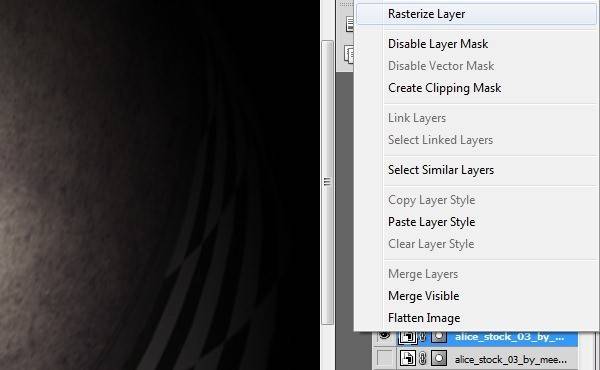Click Merge Visible in the menu
This screenshot has width=600, height=370.
pyautogui.click(x=423, y=296)
